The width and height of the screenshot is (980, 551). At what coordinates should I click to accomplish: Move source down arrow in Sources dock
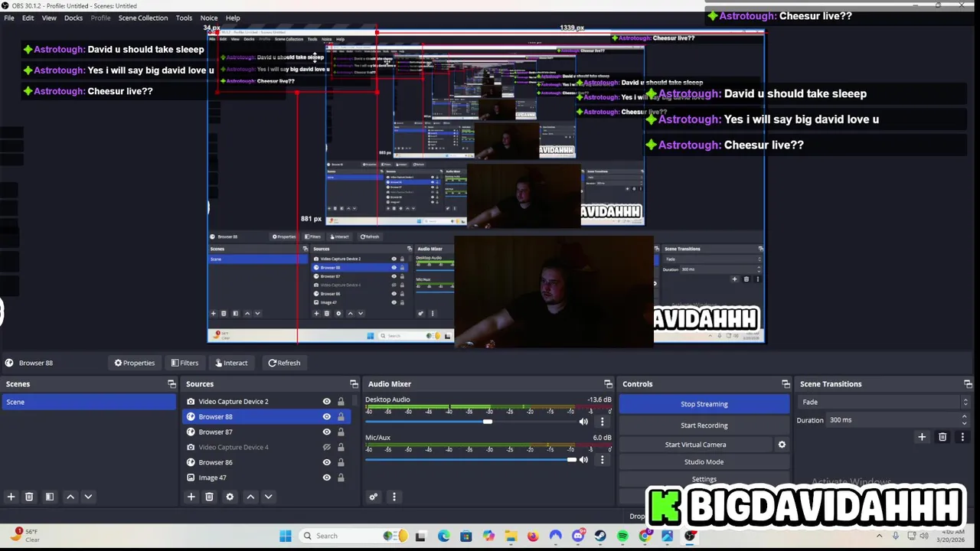[268, 497]
